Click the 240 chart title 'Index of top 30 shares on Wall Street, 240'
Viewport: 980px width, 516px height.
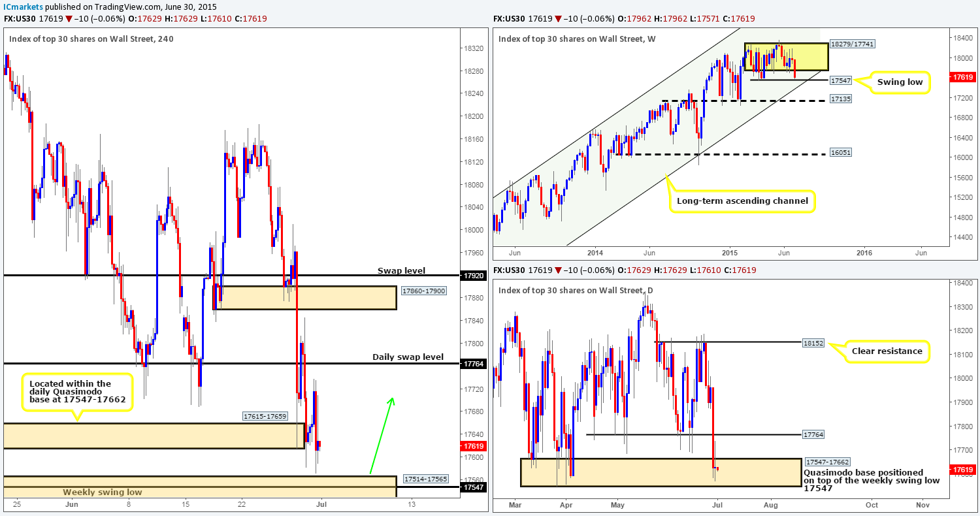[92, 39]
